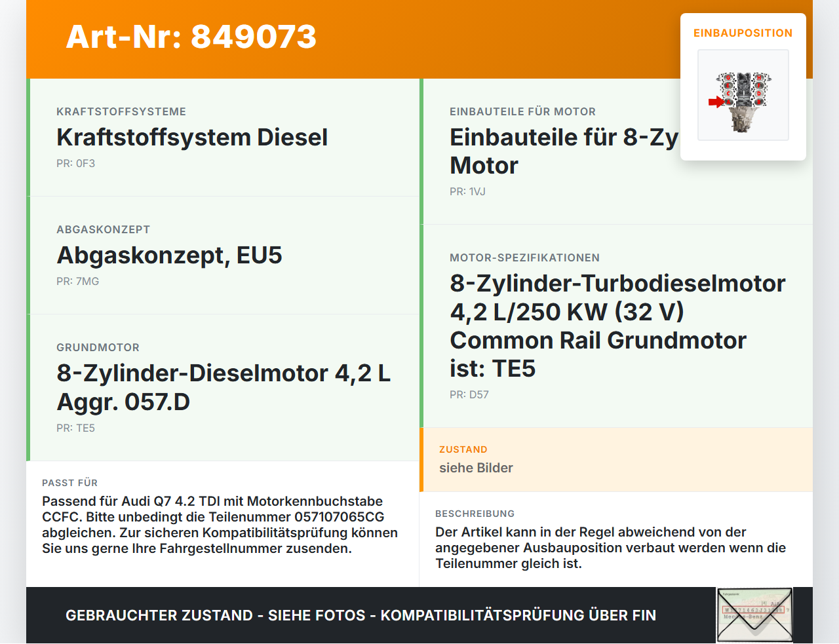Click the PR: TE5 code

pyautogui.click(x=76, y=428)
